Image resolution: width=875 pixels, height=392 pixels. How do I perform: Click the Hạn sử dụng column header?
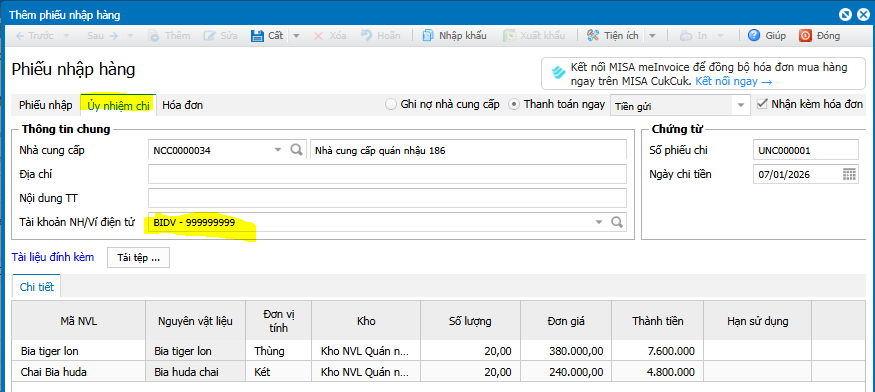pos(757,321)
